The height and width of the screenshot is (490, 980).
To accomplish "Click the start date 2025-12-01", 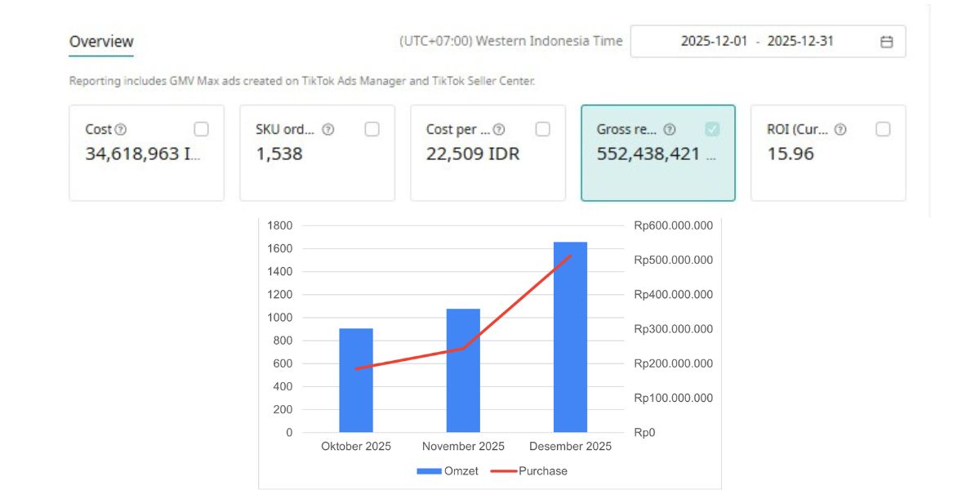I will [714, 41].
